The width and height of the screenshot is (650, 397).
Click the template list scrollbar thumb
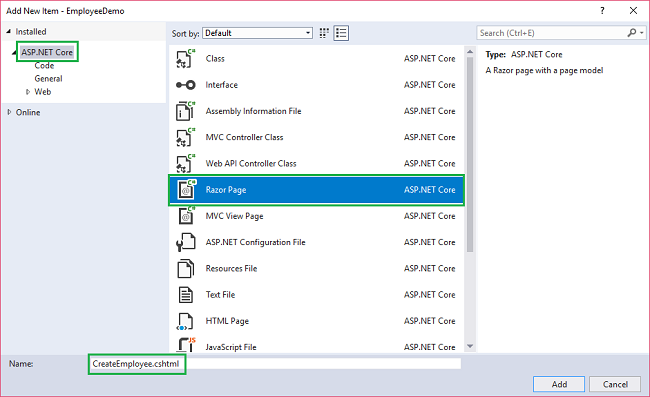pos(470,154)
